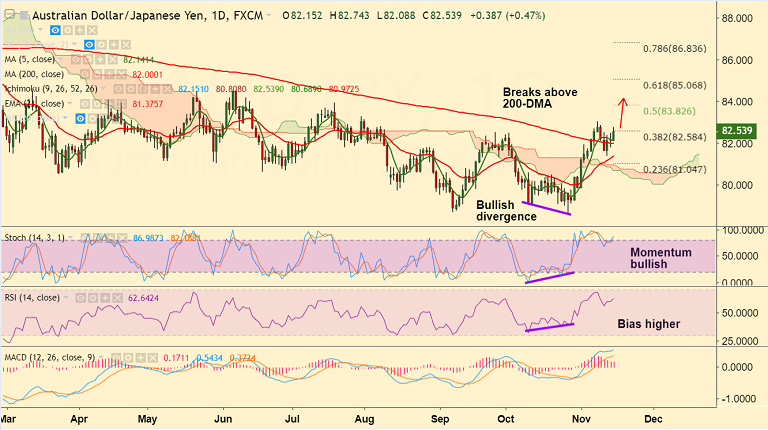Remove the Vol (20) indicator with X

tap(92, 30)
